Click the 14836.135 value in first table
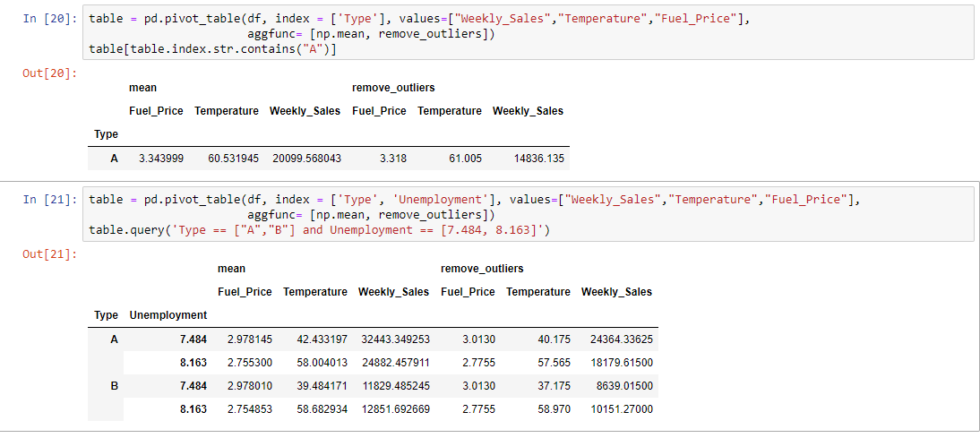980x438 pixels. pyautogui.click(x=538, y=159)
